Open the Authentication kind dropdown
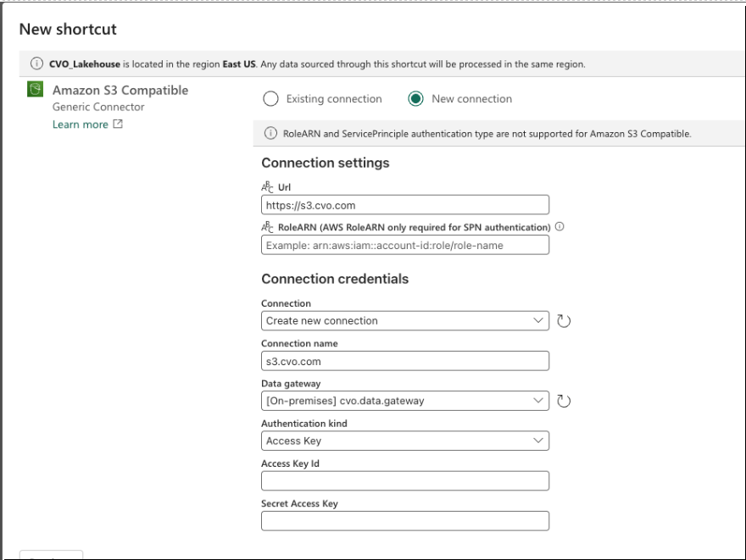 point(405,441)
